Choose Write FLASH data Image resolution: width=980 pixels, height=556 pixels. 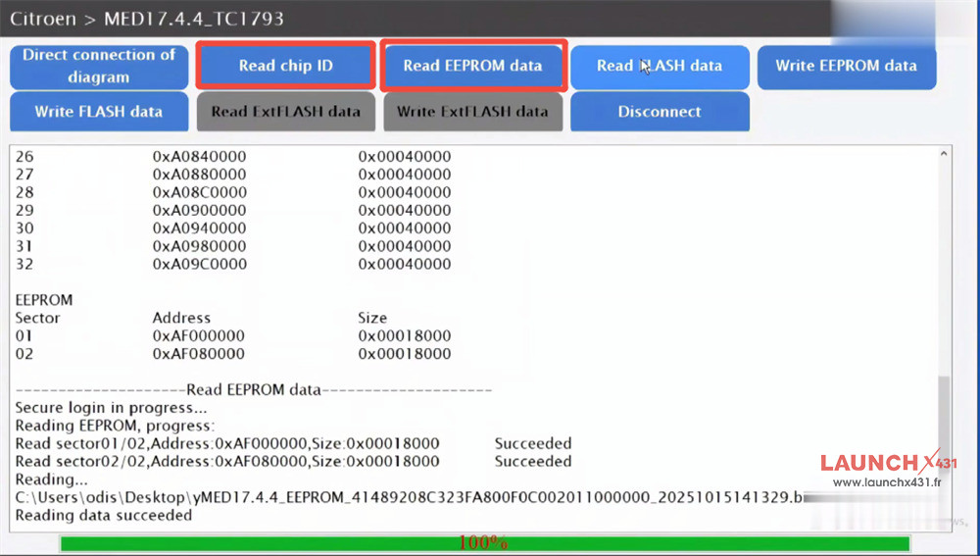[x=99, y=112]
